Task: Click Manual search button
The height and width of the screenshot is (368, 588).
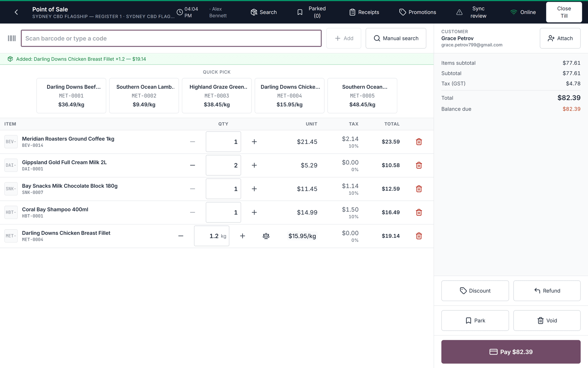Action: tap(396, 38)
